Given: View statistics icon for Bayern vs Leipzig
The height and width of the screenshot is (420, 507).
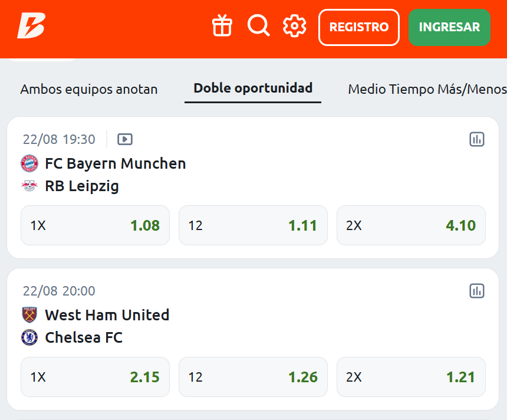Looking at the screenshot, I should (476, 139).
